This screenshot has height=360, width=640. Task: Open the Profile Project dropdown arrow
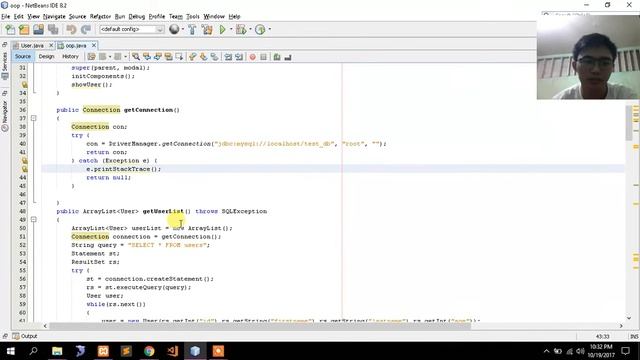[x=269, y=29]
